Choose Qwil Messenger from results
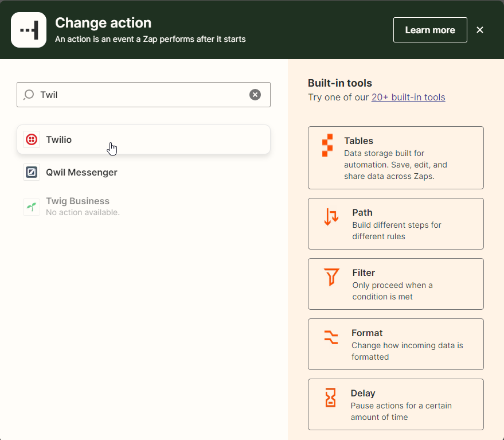Image resolution: width=504 pixels, height=440 pixels. [x=143, y=172]
